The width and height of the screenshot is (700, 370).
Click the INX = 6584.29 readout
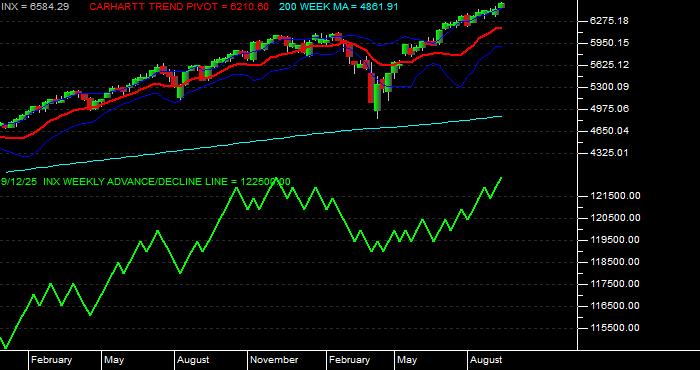(x=34, y=7)
